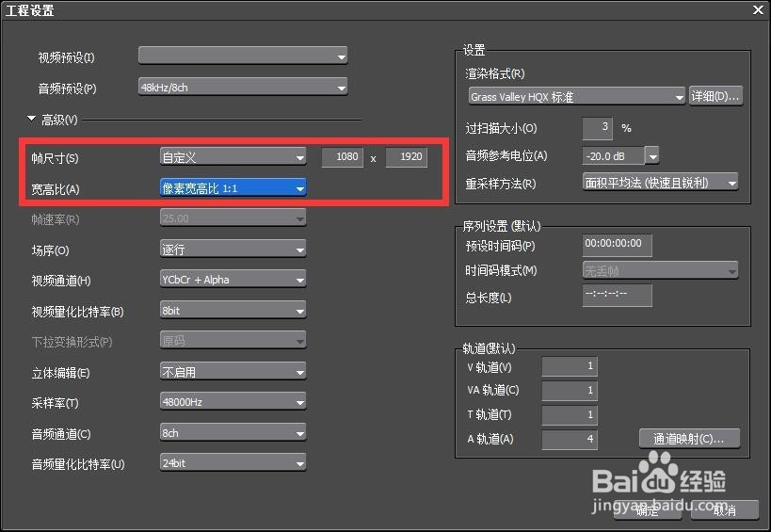Click the 通道映射(C)... button
The width and height of the screenshot is (771, 532).
689,439
